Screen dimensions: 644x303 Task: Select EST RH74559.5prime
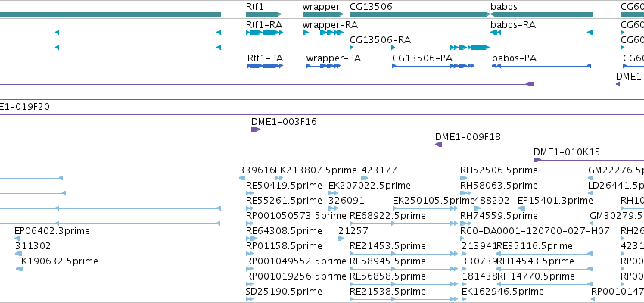(x=499, y=216)
